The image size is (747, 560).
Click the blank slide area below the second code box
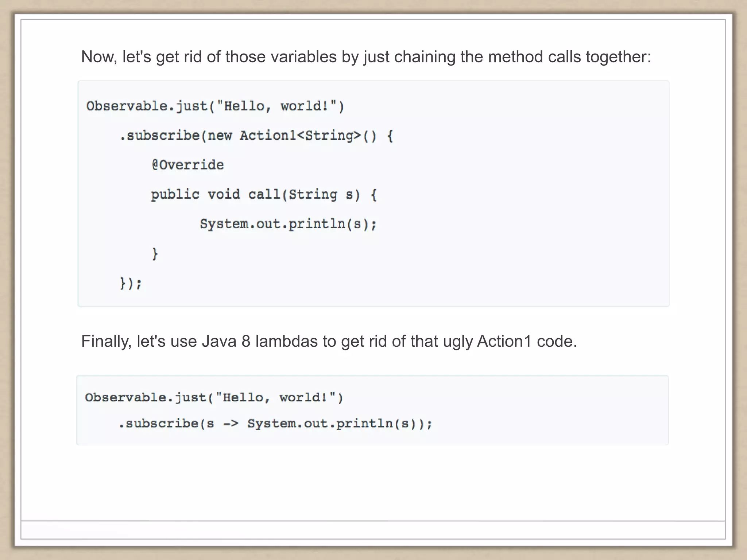coord(373,481)
